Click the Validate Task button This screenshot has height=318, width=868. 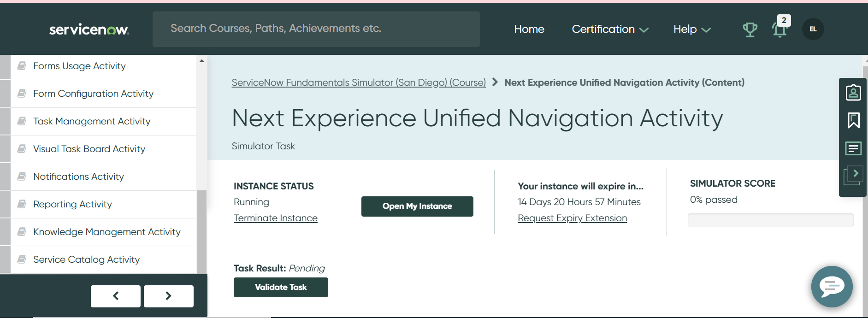[281, 287]
